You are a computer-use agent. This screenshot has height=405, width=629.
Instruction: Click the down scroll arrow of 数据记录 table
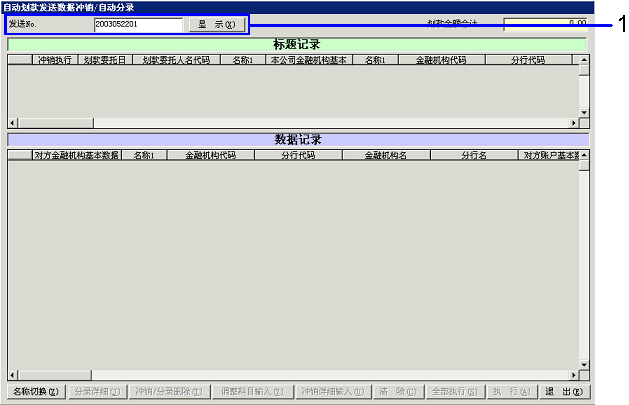(584, 365)
